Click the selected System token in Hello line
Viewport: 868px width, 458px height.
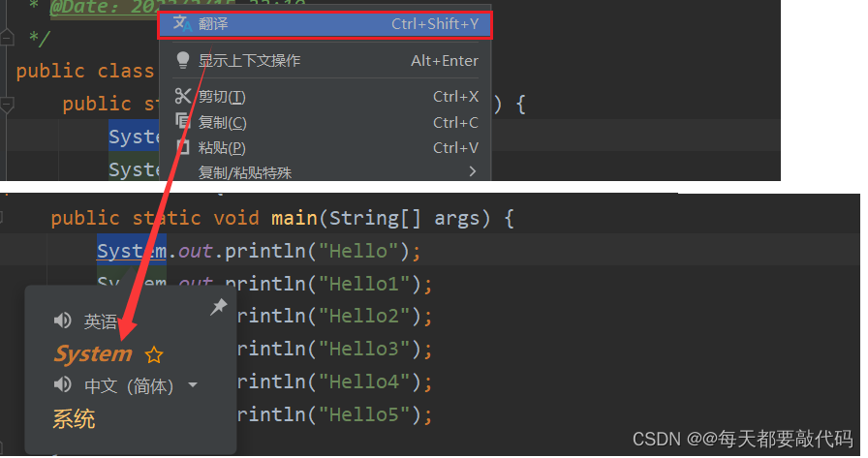click(x=132, y=251)
